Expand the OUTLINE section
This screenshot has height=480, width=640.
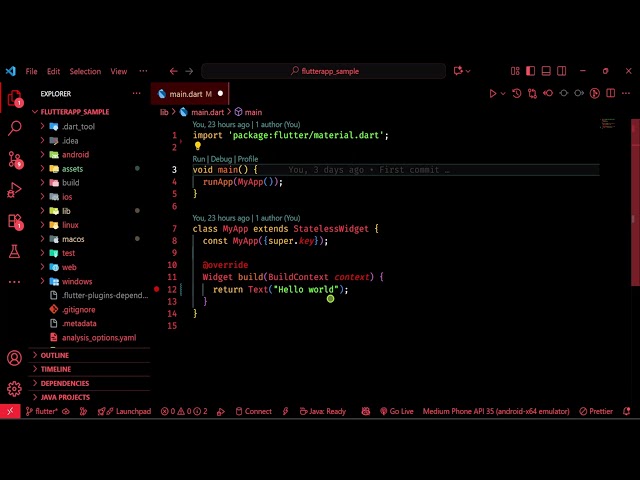point(91,355)
